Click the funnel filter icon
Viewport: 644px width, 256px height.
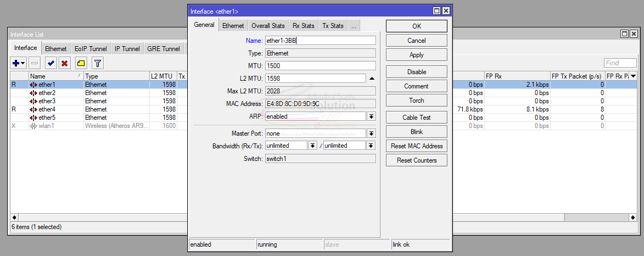point(97,63)
